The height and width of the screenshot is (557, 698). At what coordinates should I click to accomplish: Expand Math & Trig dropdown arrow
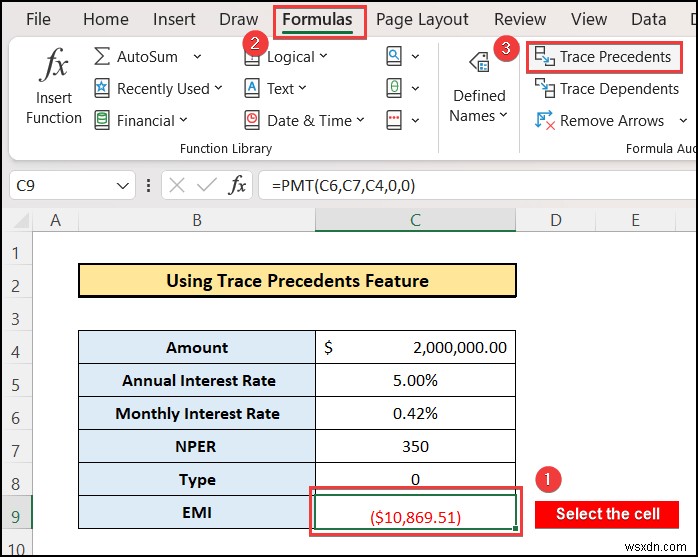click(x=415, y=89)
